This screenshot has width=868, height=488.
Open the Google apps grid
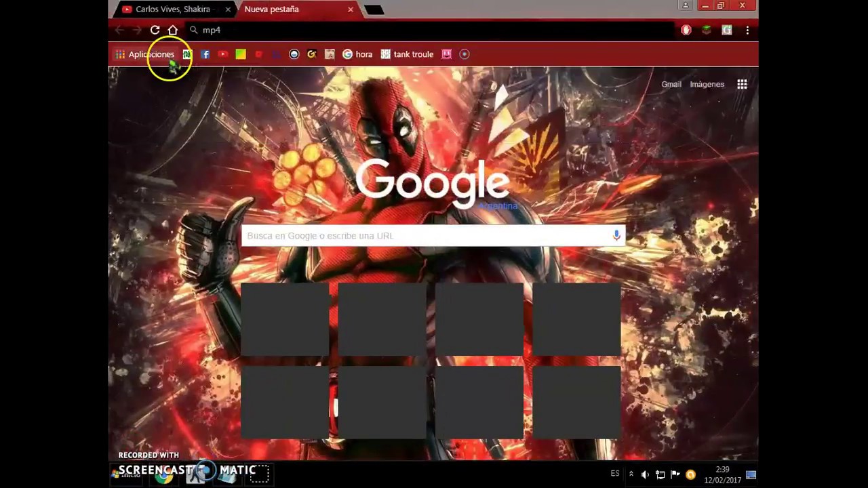(x=742, y=84)
